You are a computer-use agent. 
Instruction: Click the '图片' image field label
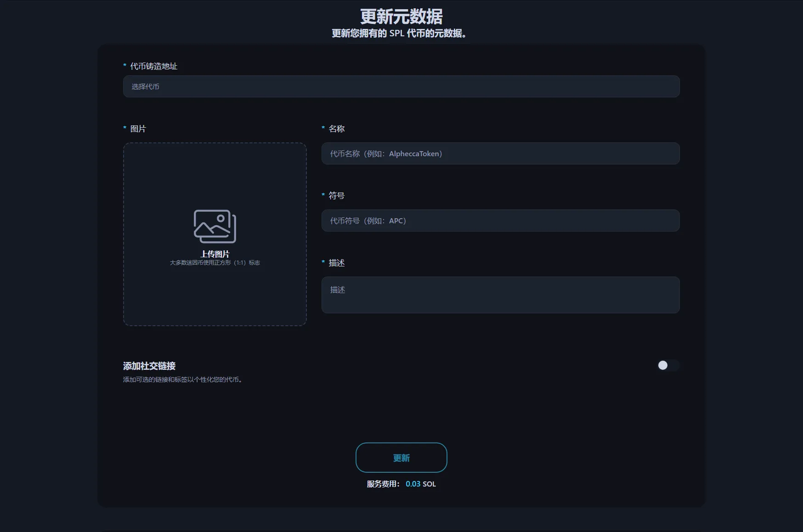(x=138, y=129)
